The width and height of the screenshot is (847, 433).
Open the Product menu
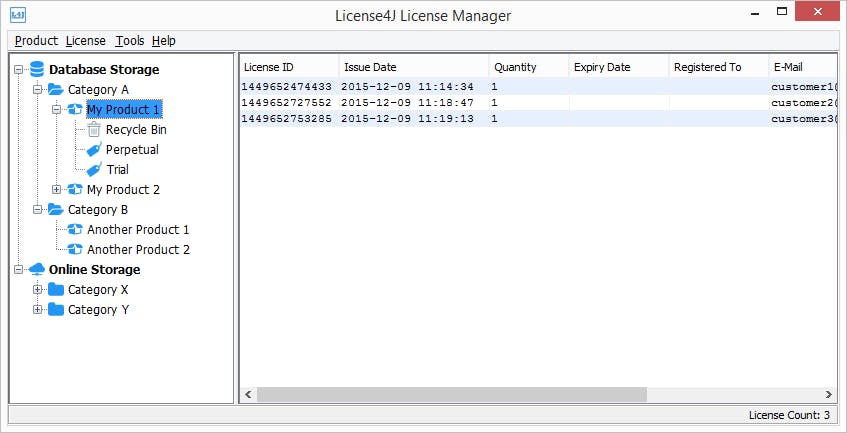click(x=36, y=41)
